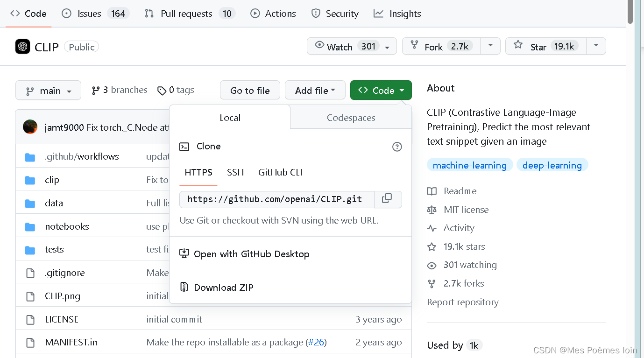Click the CLIP repository name link
Image resolution: width=644 pixels, height=358 pixels.
tap(47, 47)
